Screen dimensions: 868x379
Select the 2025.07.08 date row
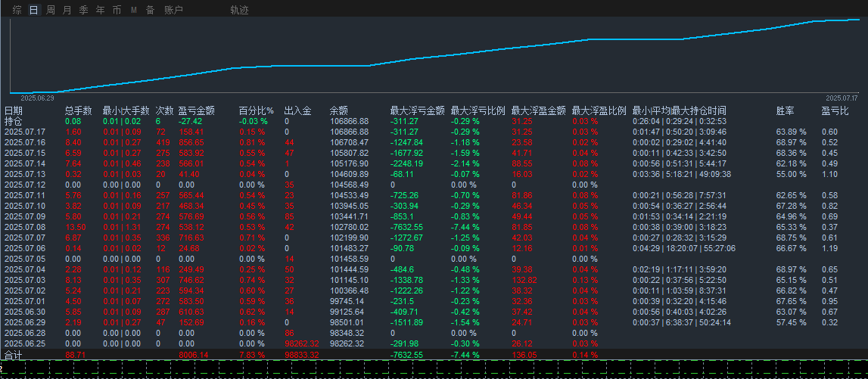tap(24, 226)
